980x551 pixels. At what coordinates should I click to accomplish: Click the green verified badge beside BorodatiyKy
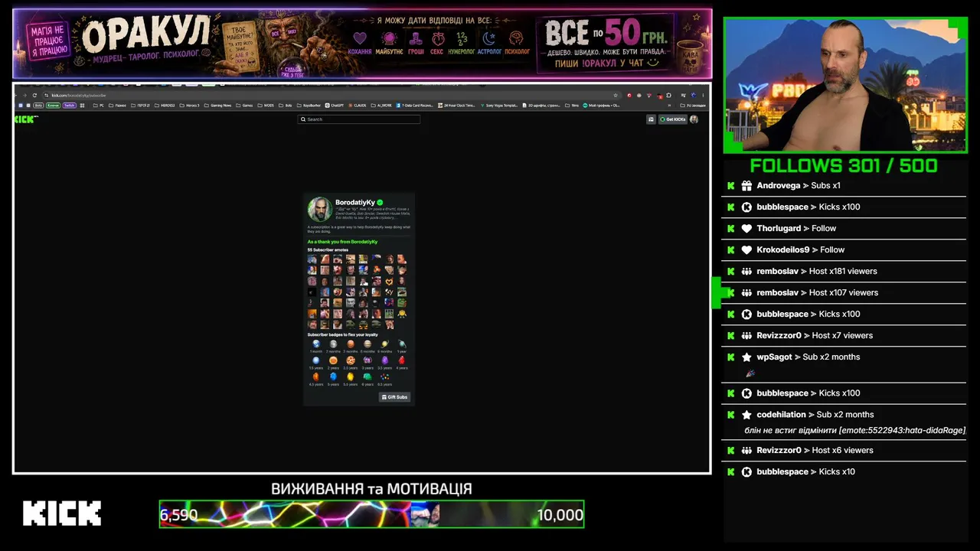(x=381, y=203)
